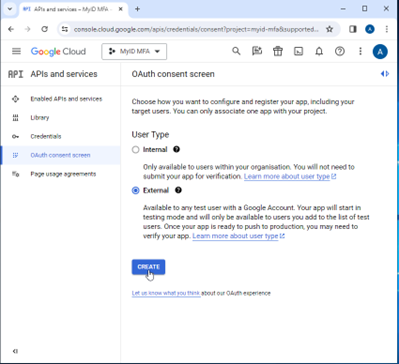
Task: Click the Enabled APIs and services icon
Action: click(15, 99)
